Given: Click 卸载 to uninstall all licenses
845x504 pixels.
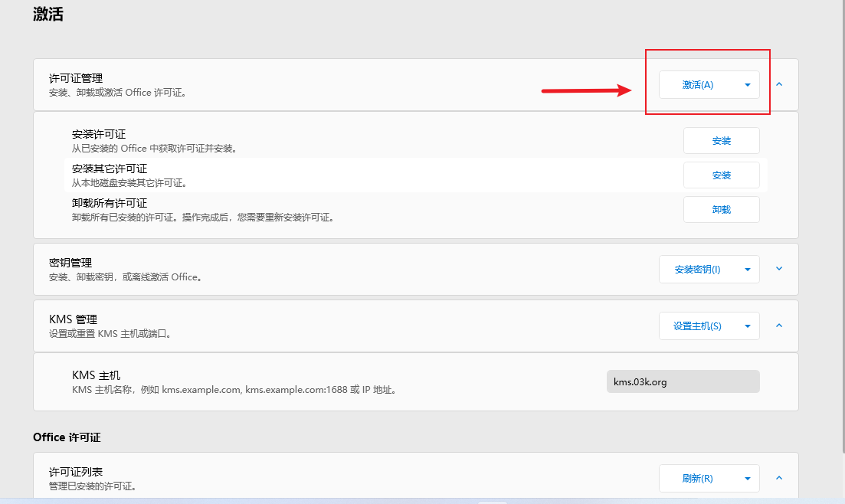Looking at the screenshot, I should coord(721,210).
